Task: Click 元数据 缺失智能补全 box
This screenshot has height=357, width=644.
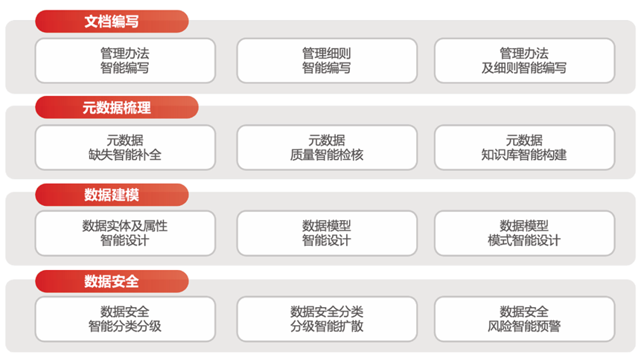Action: click(x=125, y=147)
